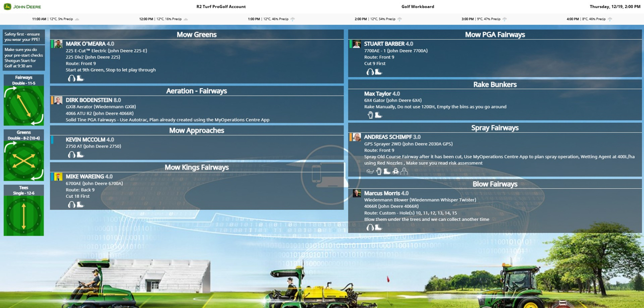Image resolution: width=644 pixels, height=308 pixels.
Task: Click the John Deere logo
Action: tap(22, 7)
